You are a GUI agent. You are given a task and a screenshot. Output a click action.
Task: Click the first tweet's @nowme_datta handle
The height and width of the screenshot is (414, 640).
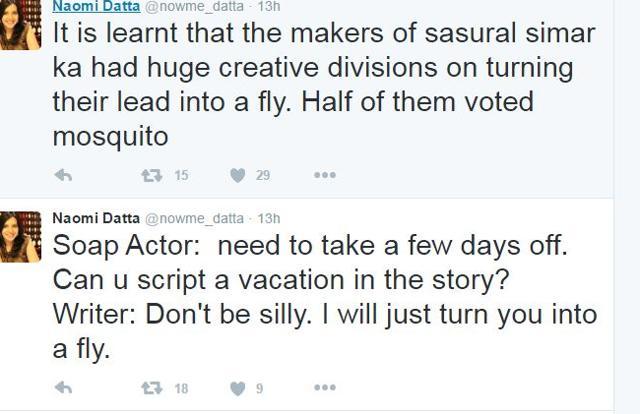point(194,6)
